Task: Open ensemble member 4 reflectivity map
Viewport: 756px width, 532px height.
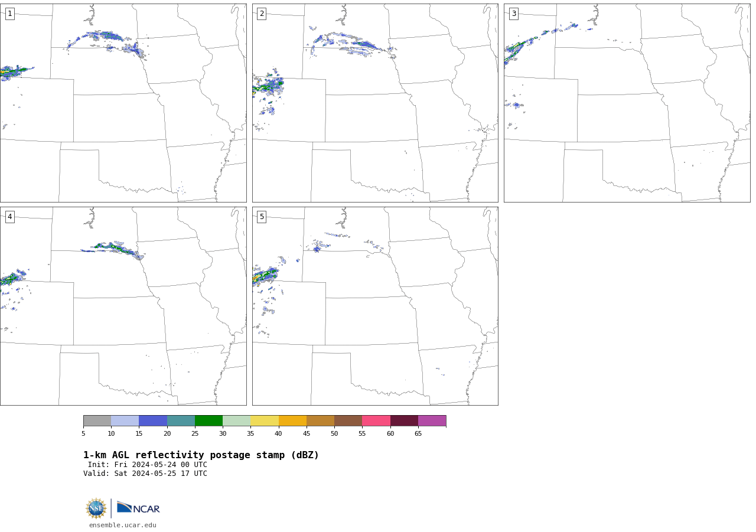Action: (123, 306)
